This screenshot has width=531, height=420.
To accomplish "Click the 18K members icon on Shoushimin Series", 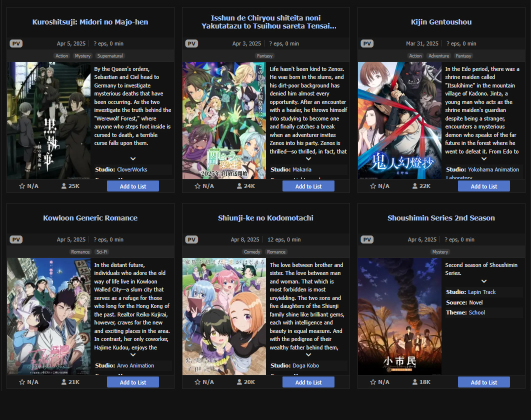I will coord(415,382).
